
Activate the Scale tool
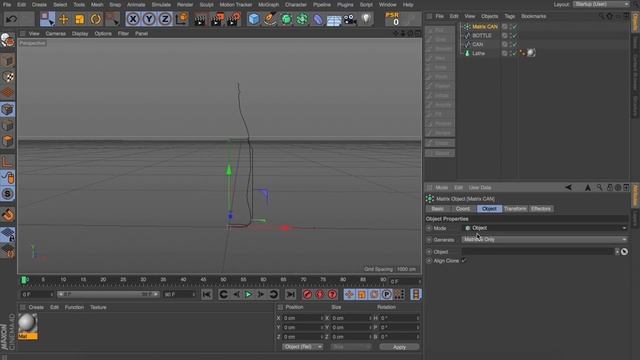pyautogui.click(x=80, y=19)
